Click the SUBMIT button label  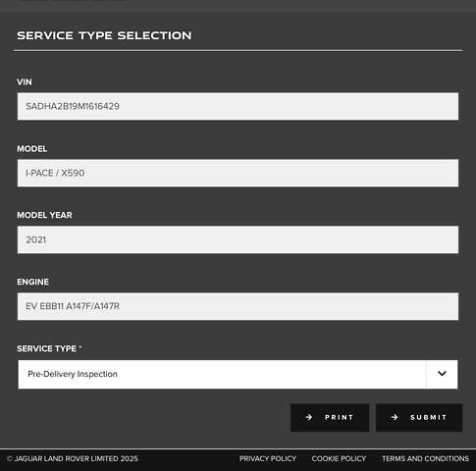coord(429,417)
